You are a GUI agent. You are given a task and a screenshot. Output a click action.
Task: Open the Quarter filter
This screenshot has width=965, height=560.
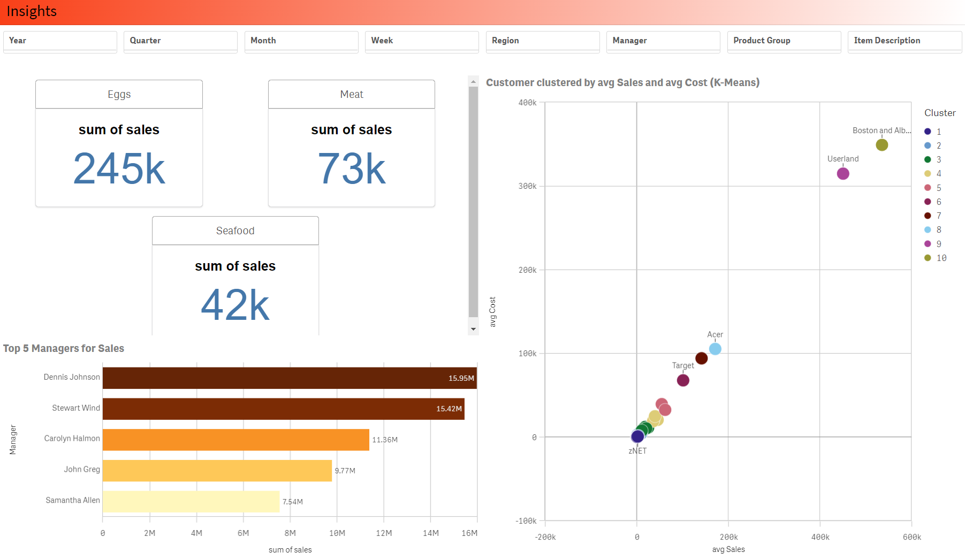(180, 41)
